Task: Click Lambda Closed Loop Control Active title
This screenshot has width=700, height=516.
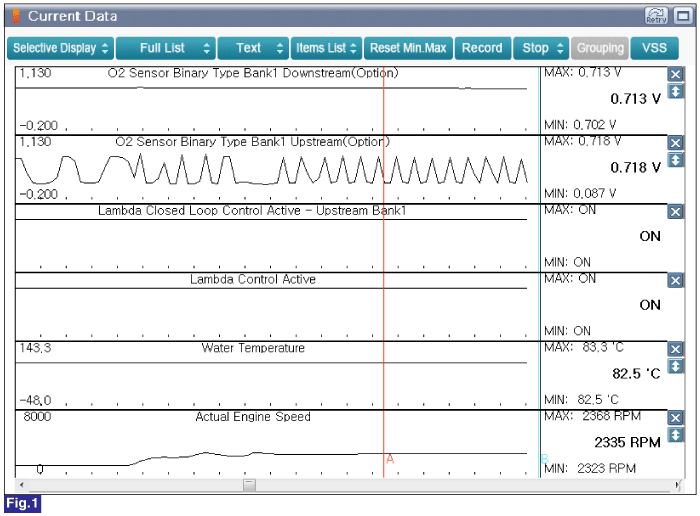Action: pyautogui.click(x=252, y=211)
